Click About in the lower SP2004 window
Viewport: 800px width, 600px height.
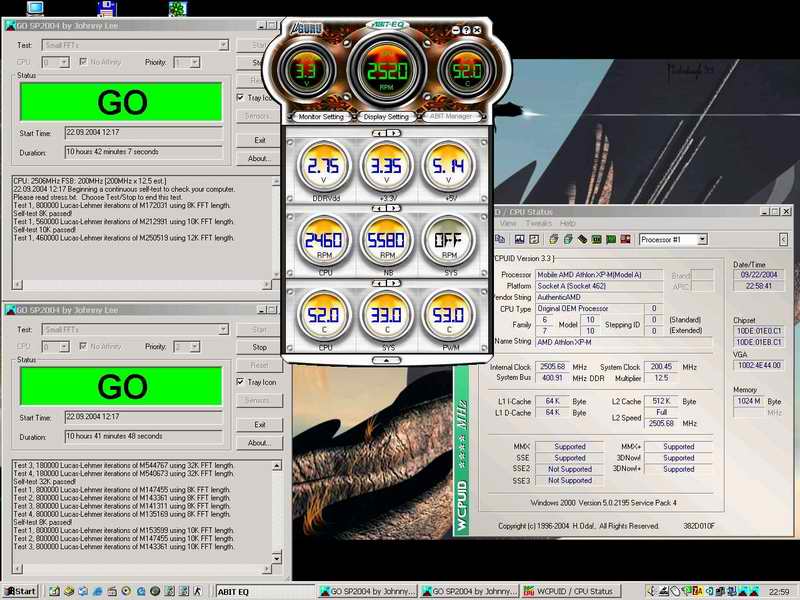click(x=259, y=443)
